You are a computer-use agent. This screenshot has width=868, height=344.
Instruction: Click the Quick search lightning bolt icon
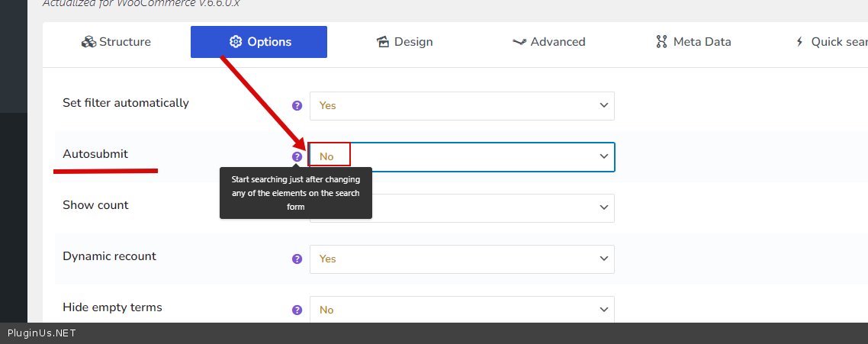[x=799, y=42]
